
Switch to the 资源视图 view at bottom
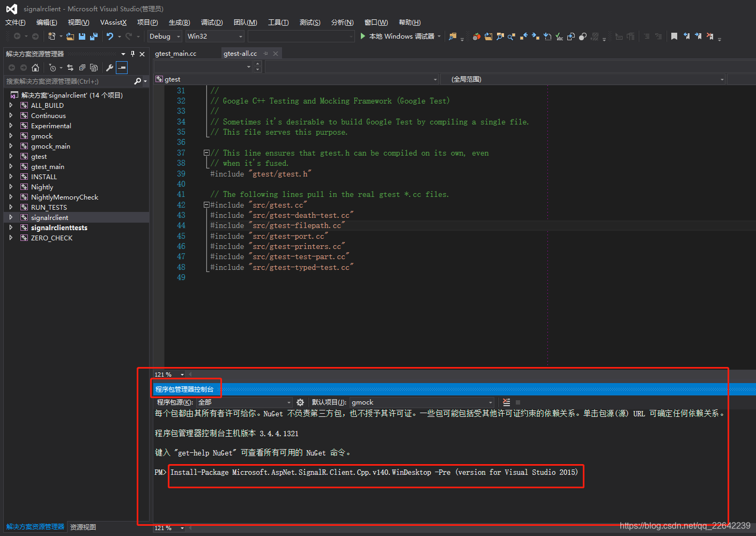point(83,527)
